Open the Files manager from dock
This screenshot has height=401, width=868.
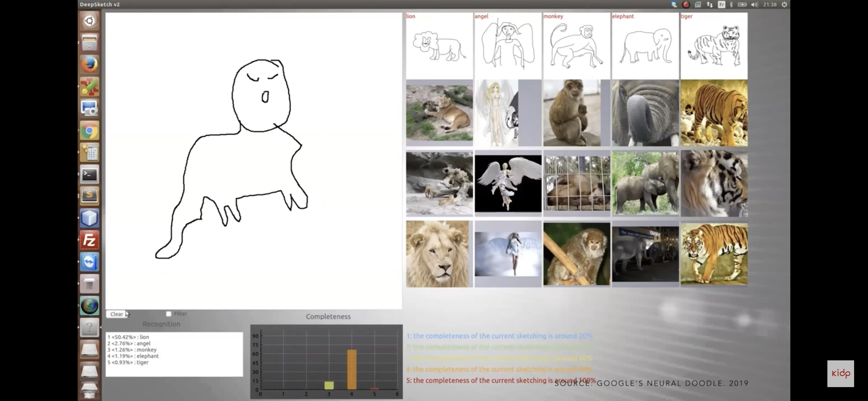pyautogui.click(x=89, y=43)
